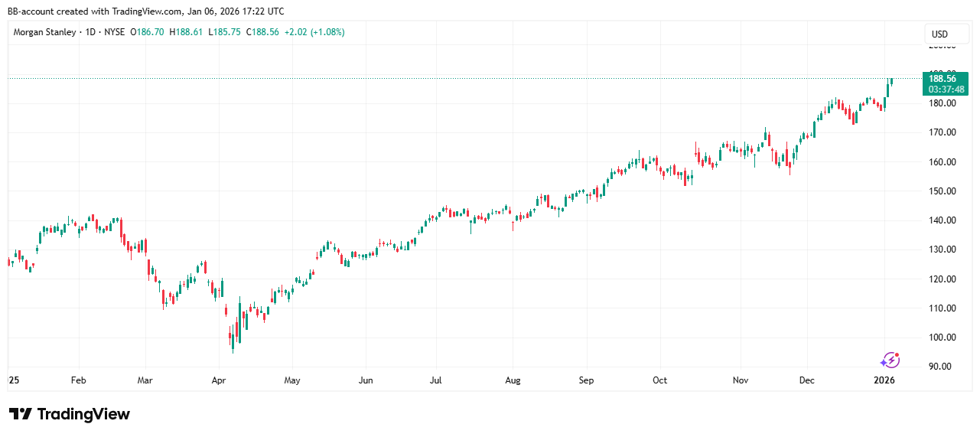Viewport: 980px width, 437px height.
Task: Click the TradingView wordmark text
Action: click(x=83, y=414)
